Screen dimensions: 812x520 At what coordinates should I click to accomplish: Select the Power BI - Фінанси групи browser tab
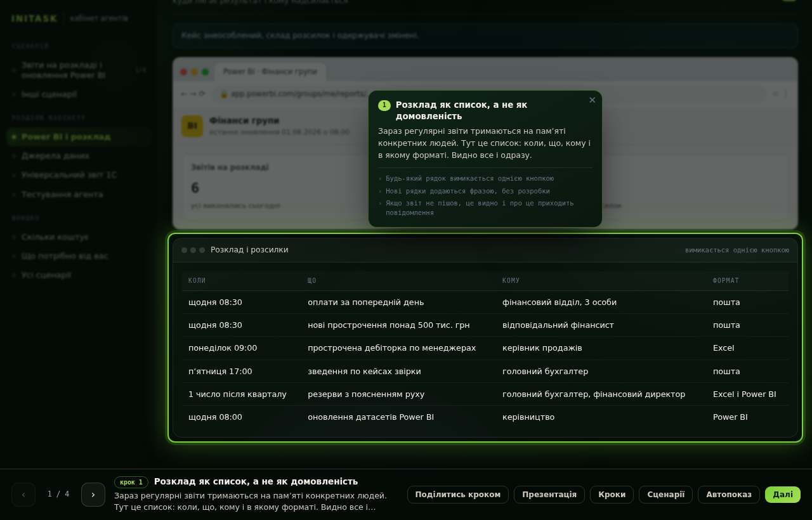tap(270, 72)
